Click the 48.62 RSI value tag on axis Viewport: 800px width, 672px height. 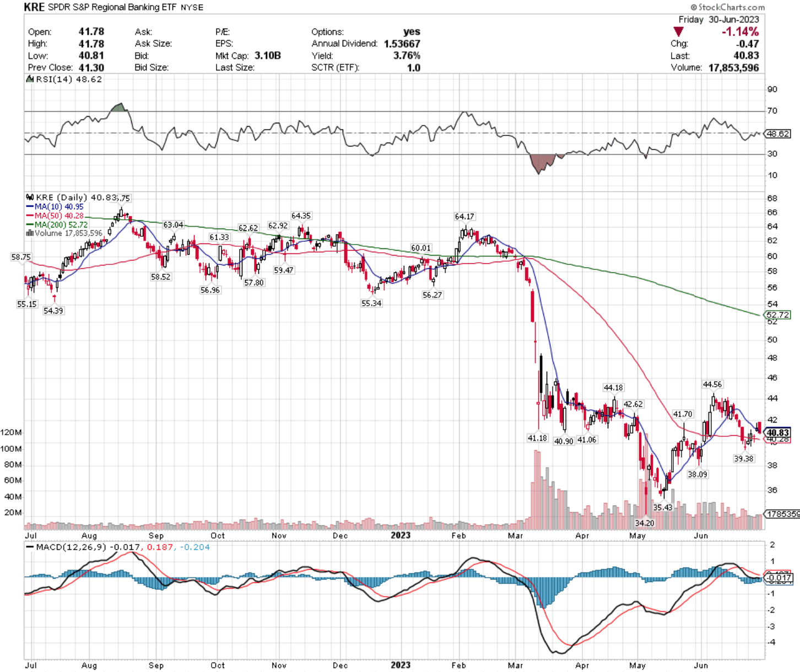click(x=778, y=134)
